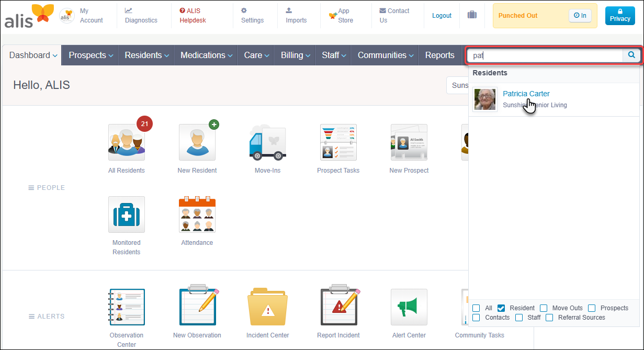Open the Move-Ins truck icon

[x=267, y=142]
